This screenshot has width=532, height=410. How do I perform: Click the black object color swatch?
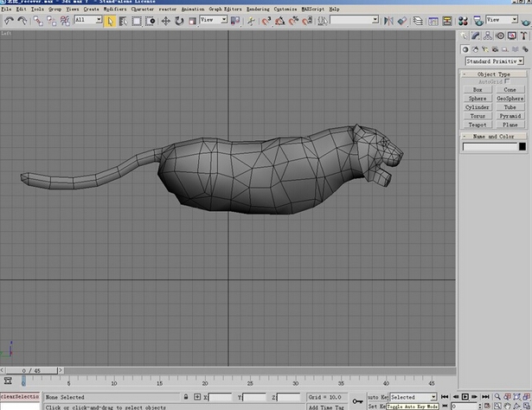point(522,146)
